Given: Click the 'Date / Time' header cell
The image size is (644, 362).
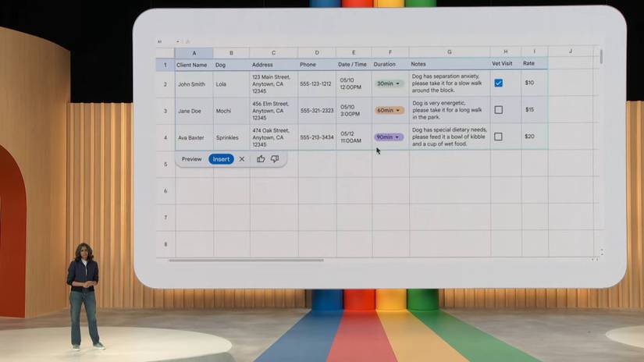Looking at the screenshot, I should click(x=354, y=65).
